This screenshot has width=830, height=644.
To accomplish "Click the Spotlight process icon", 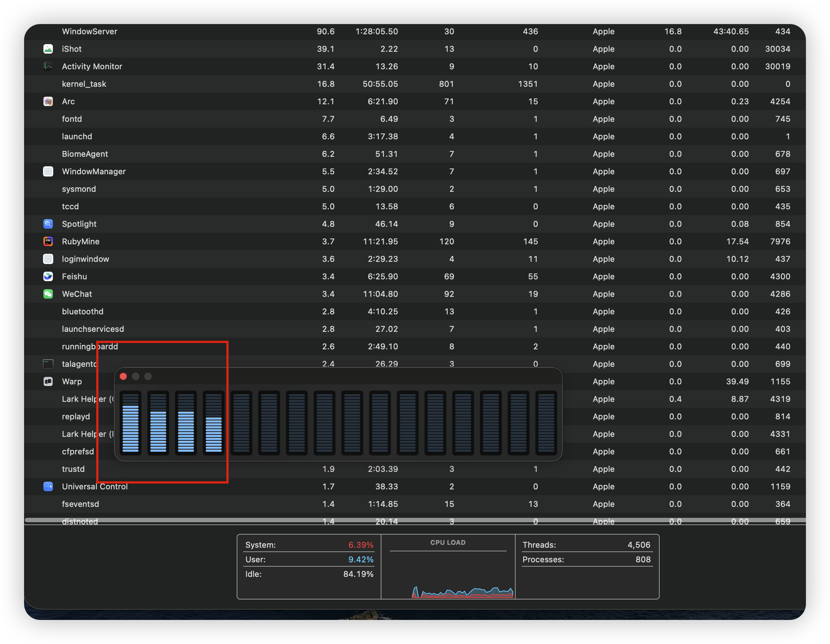I will (x=48, y=224).
